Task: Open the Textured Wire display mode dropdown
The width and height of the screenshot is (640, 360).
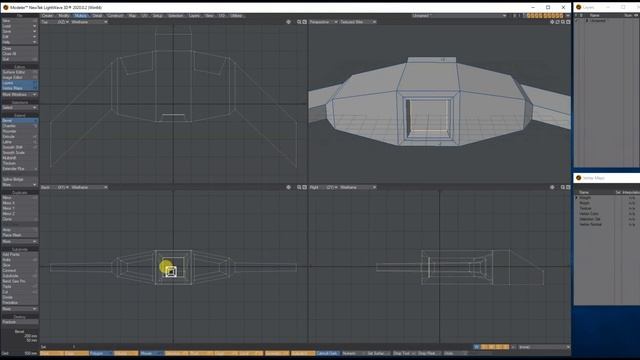Action: 358,22
